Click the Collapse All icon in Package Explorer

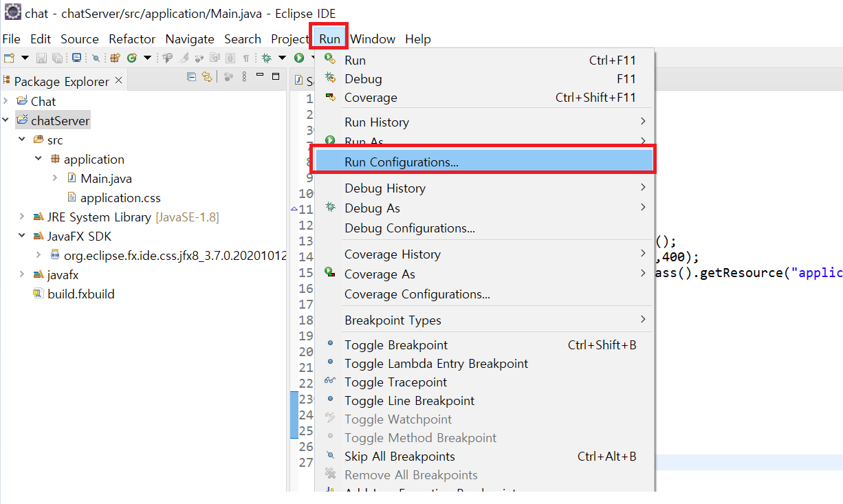coord(191,76)
